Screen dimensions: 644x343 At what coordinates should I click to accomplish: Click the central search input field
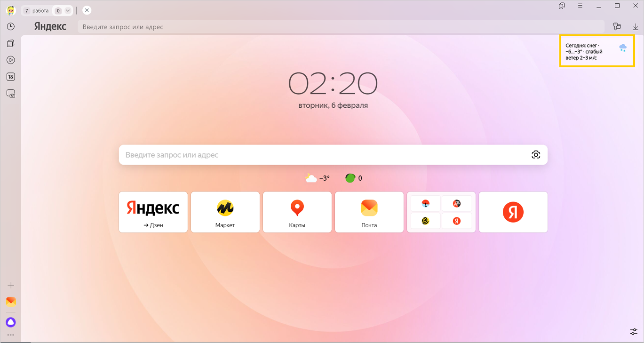click(325, 155)
